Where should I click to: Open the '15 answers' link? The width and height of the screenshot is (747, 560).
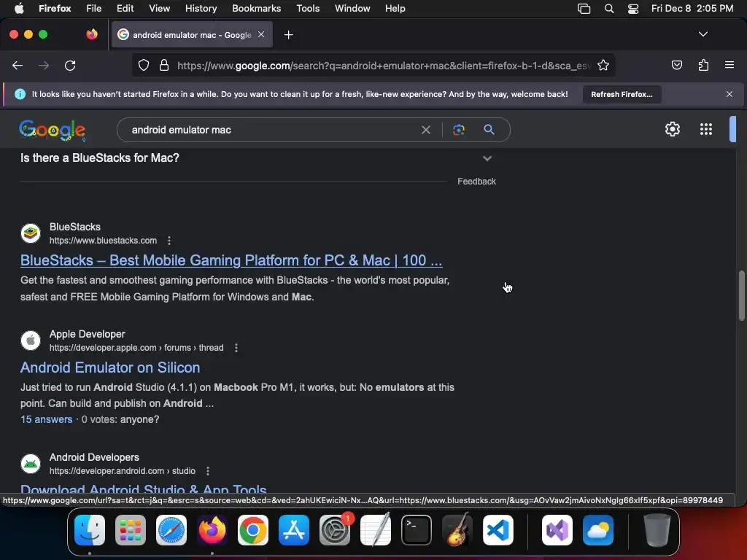pyautogui.click(x=46, y=419)
